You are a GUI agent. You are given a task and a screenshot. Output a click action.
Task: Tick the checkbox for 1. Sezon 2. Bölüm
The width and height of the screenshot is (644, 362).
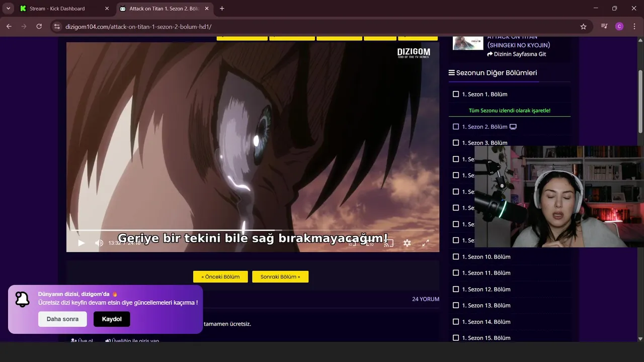pyautogui.click(x=456, y=127)
